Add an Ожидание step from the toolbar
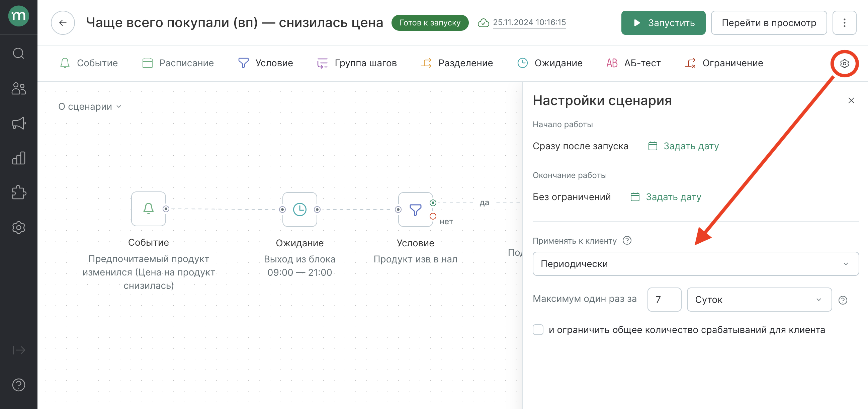The image size is (868, 409). [x=550, y=63]
